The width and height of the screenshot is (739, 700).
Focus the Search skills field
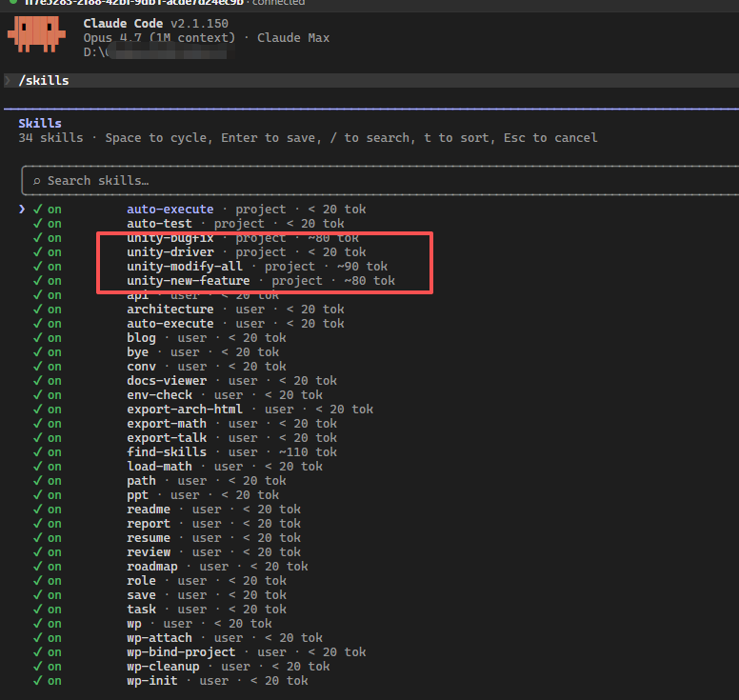pos(380,181)
